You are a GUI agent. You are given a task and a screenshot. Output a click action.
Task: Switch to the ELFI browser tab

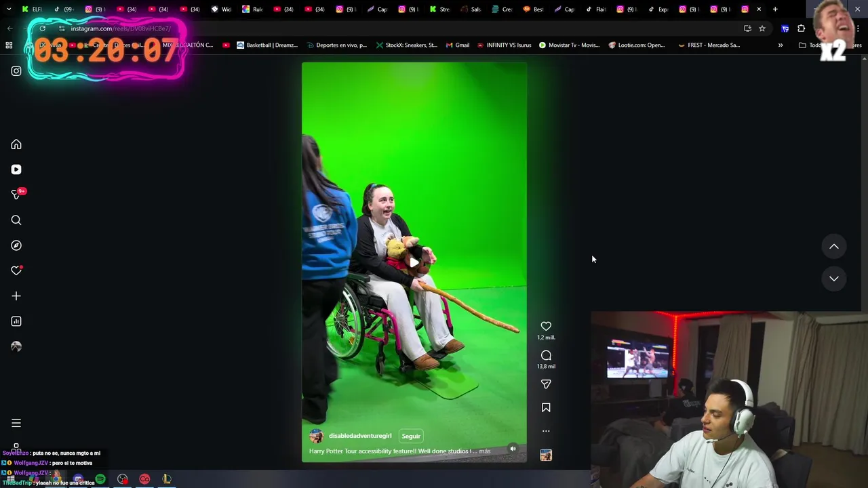[x=33, y=9]
